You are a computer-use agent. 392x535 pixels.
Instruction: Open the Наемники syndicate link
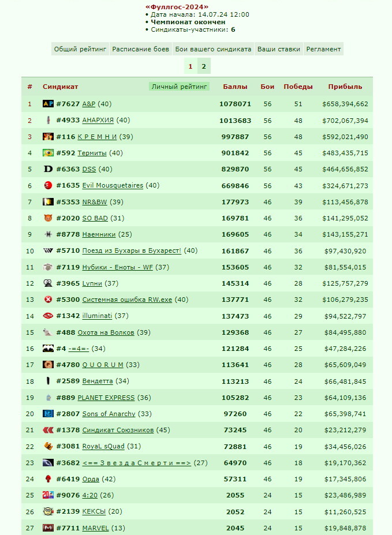point(99,234)
